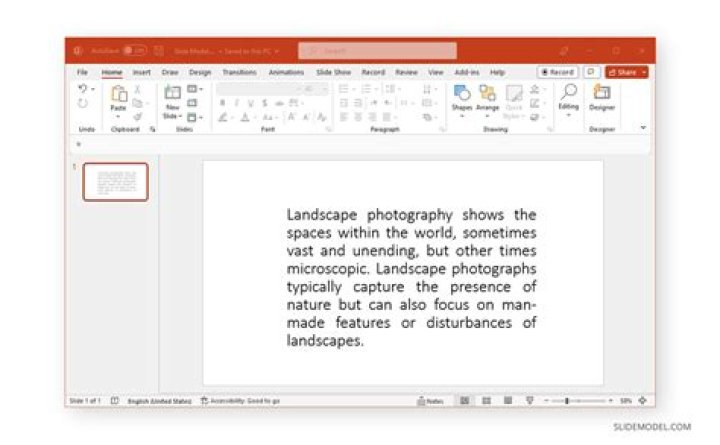Viewport: 720px width, 445px height.
Task: Click the Arrange icon
Action: click(x=488, y=93)
